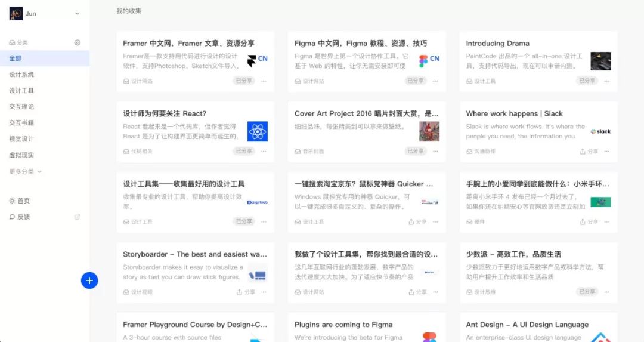Open Where work happens | Slack title
The width and height of the screenshot is (644, 342).
[514, 113]
